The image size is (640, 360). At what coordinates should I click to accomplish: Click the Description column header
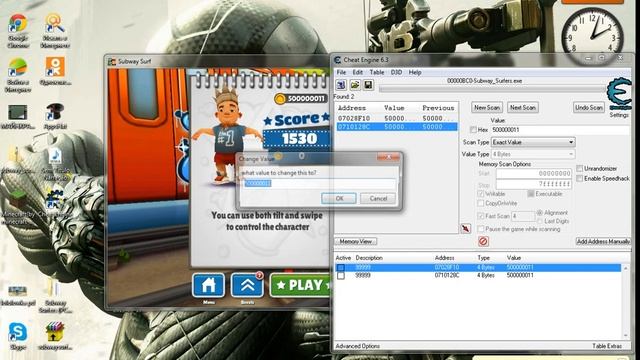(369, 258)
